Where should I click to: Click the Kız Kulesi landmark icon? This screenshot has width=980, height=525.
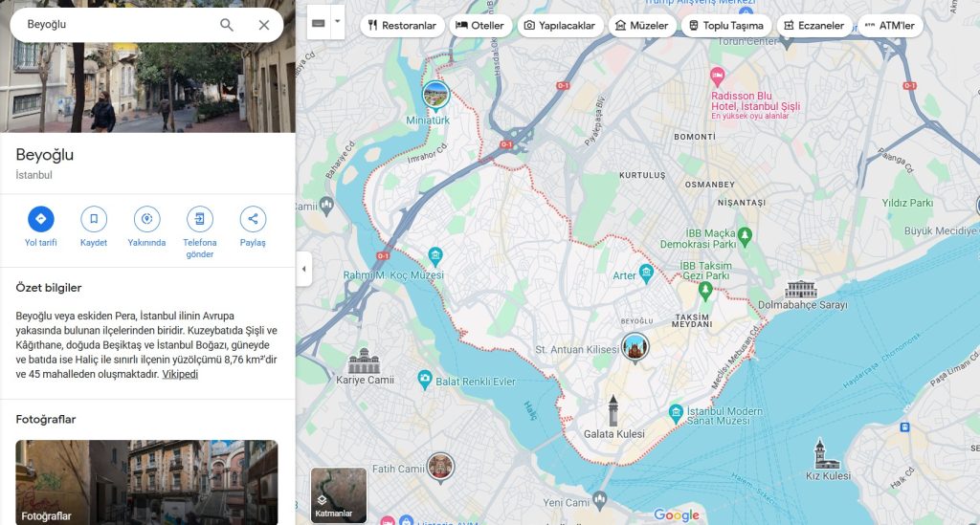(x=826, y=454)
